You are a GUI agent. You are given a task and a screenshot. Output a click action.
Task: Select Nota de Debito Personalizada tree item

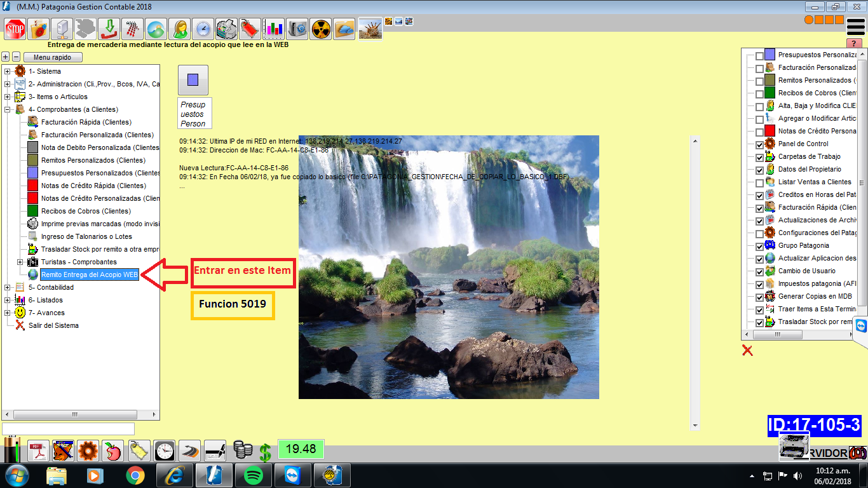pos(100,147)
